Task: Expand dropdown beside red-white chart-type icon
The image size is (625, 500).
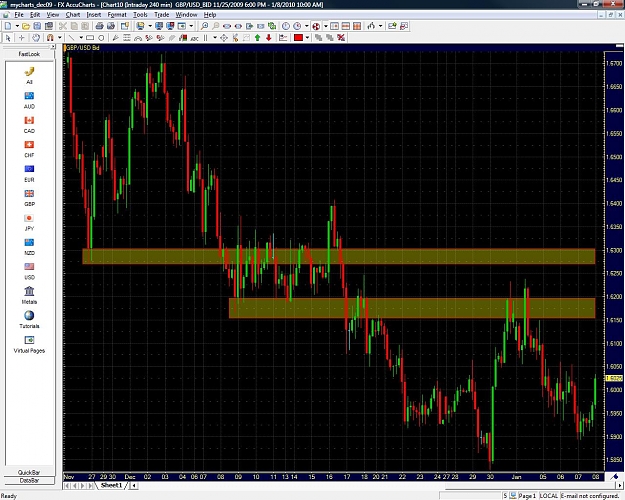Action: (326, 26)
